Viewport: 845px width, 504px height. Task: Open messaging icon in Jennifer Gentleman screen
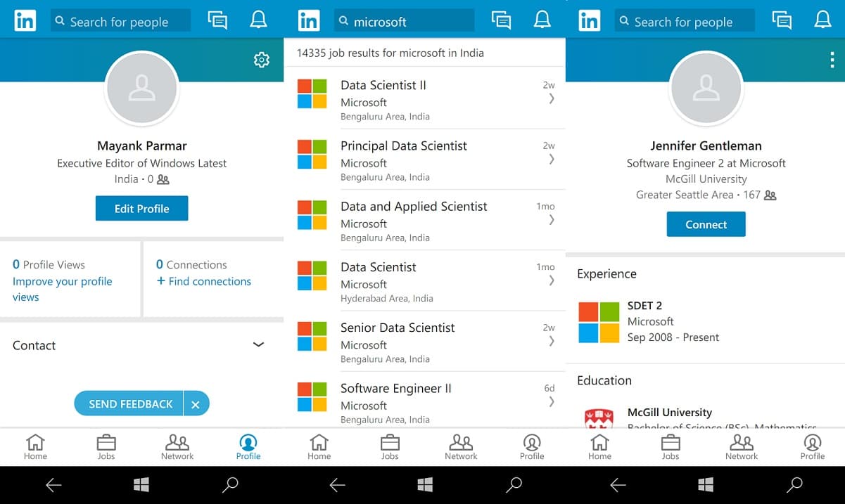[x=782, y=20]
